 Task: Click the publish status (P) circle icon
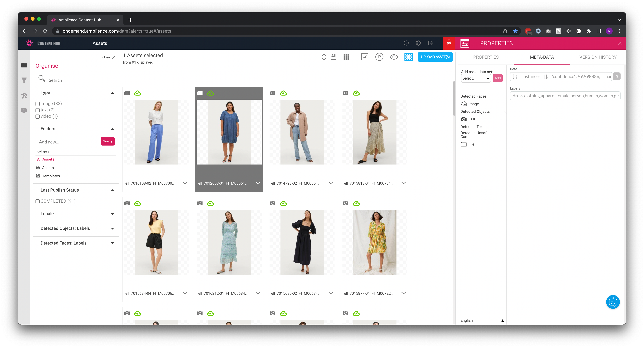(x=379, y=57)
